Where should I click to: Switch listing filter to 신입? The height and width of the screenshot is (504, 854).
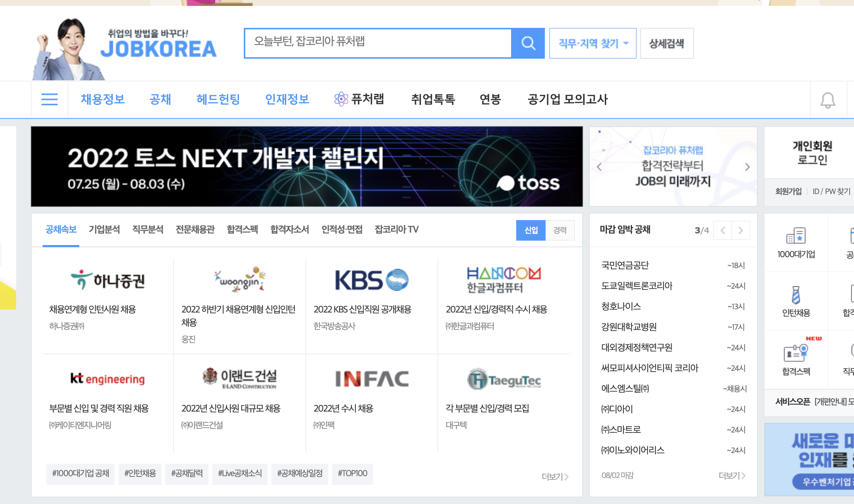coord(531,230)
